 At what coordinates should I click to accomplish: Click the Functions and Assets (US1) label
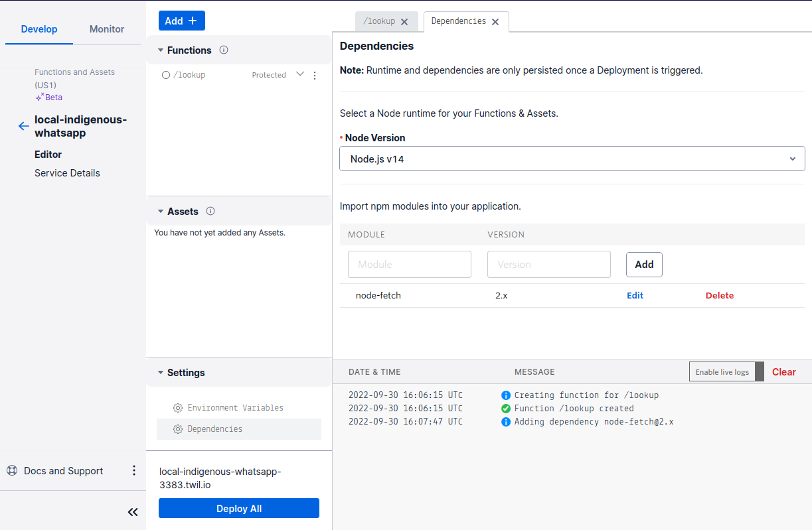coord(74,78)
